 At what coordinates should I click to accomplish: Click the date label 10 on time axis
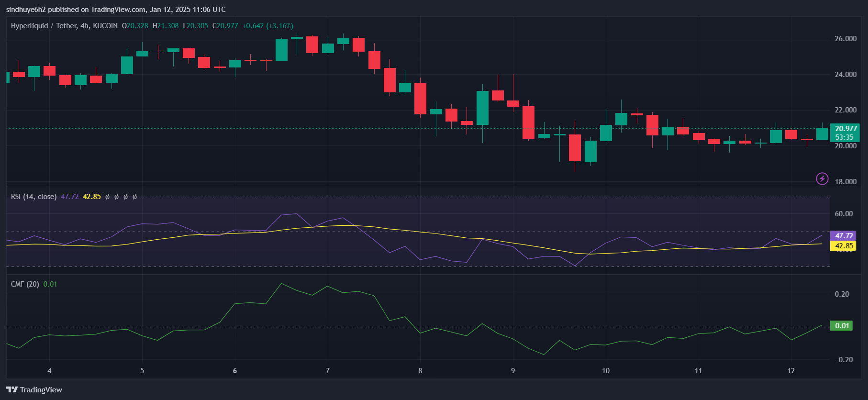(x=605, y=371)
